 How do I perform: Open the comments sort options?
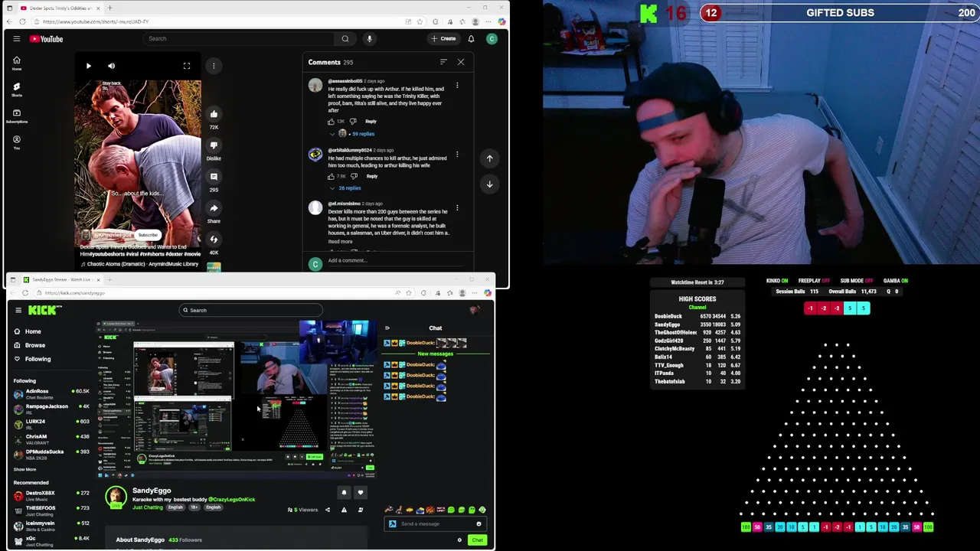443,62
